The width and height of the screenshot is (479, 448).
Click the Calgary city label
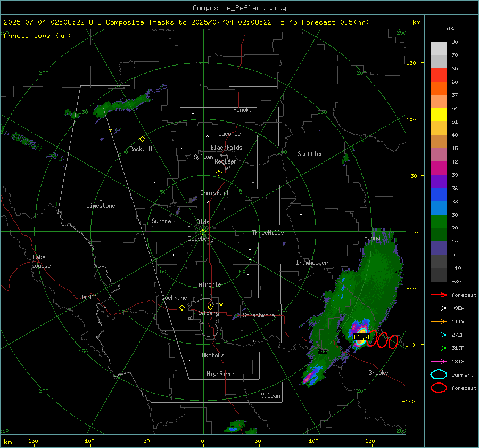click(208, 313)
